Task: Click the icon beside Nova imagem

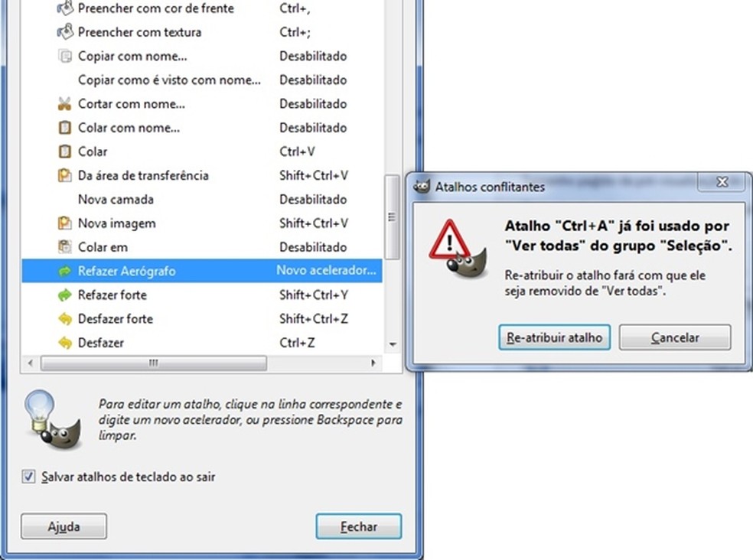Action: click(x=64, y=223)
